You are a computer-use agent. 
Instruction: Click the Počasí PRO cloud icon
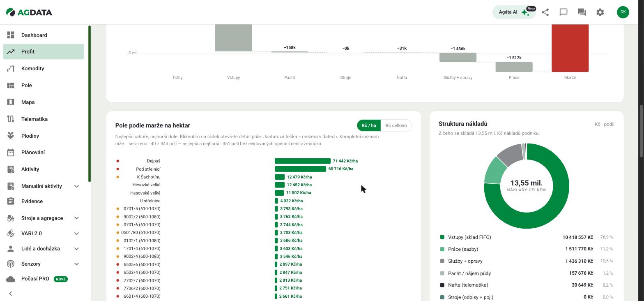pyautogui.click(x=11, y=279)
